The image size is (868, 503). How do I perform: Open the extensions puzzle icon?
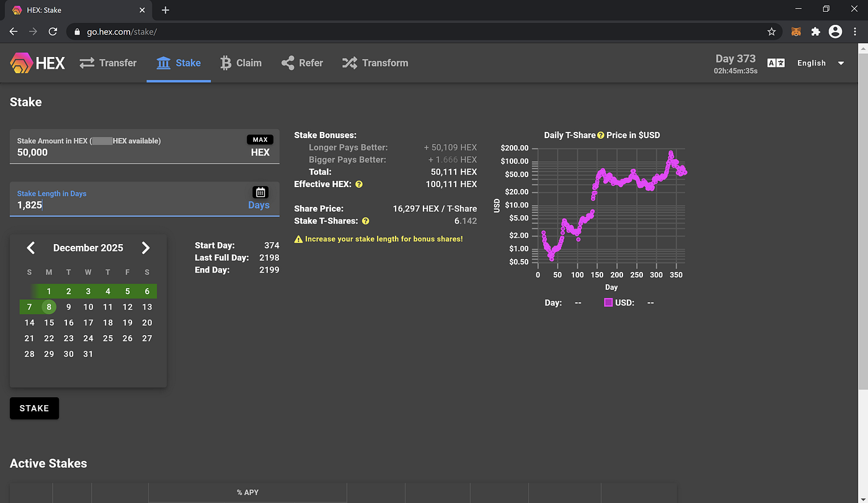(x=816, y=31)
